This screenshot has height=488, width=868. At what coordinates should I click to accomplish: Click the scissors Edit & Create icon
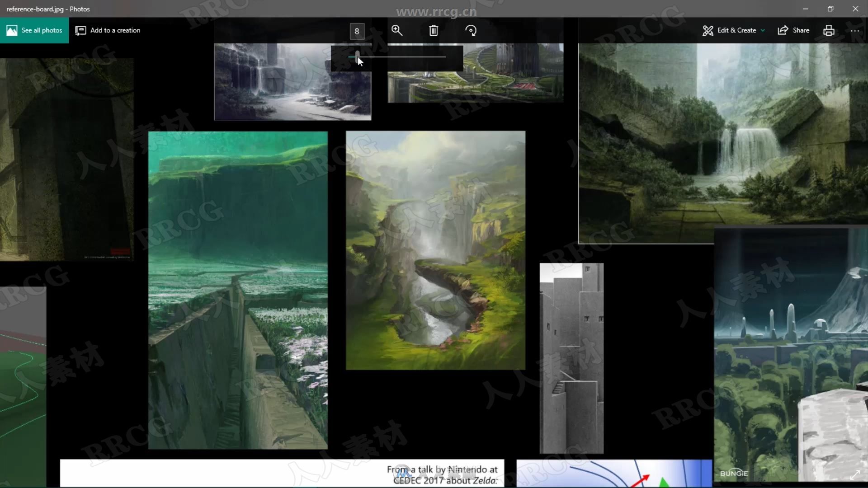(x=708, y=30)
